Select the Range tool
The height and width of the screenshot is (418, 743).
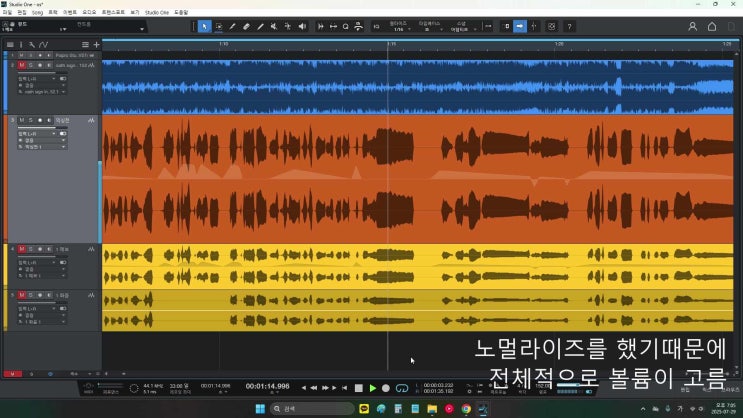coord(218,26)
